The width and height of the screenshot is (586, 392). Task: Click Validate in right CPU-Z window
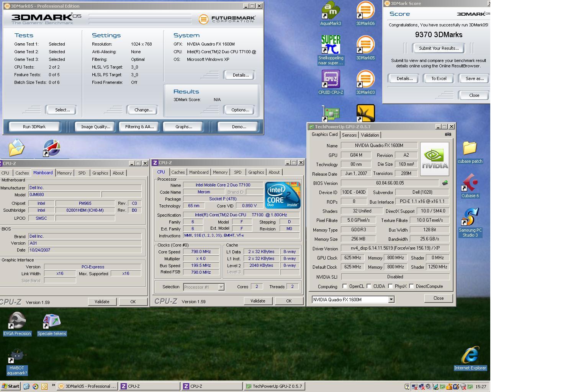point(258,301)
